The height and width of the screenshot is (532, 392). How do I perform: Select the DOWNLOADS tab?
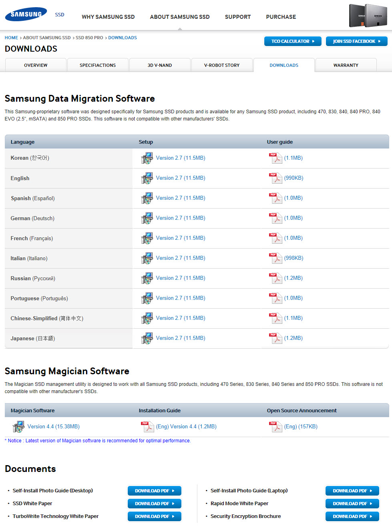[x=284, y=65]
